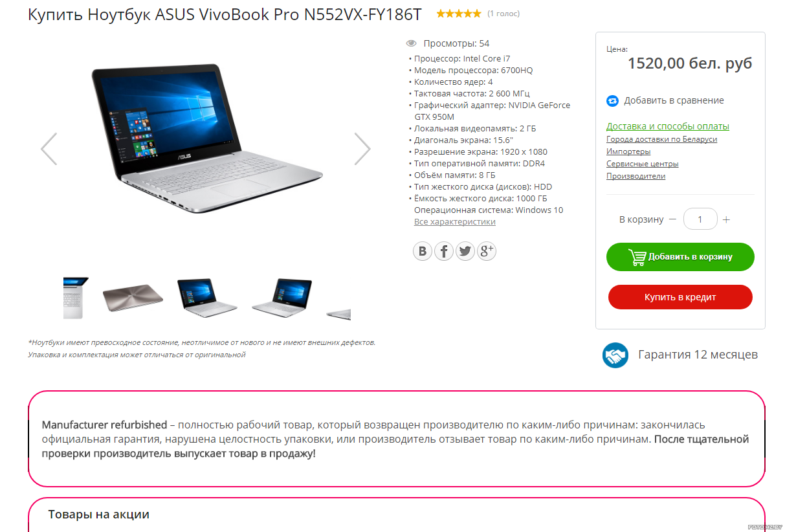The image size is (785, 532).
Task: Share the product on Facebook icon
Action: pos(444,251)
